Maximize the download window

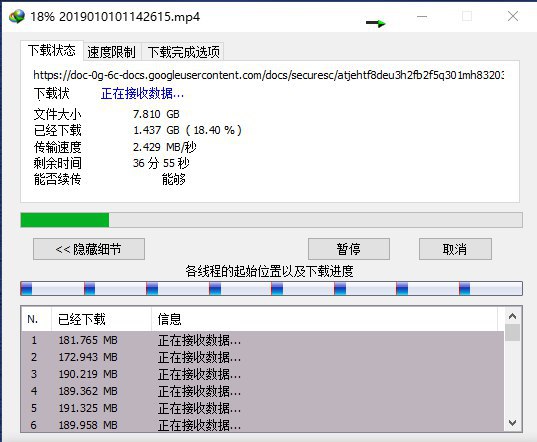pos(467,16)
